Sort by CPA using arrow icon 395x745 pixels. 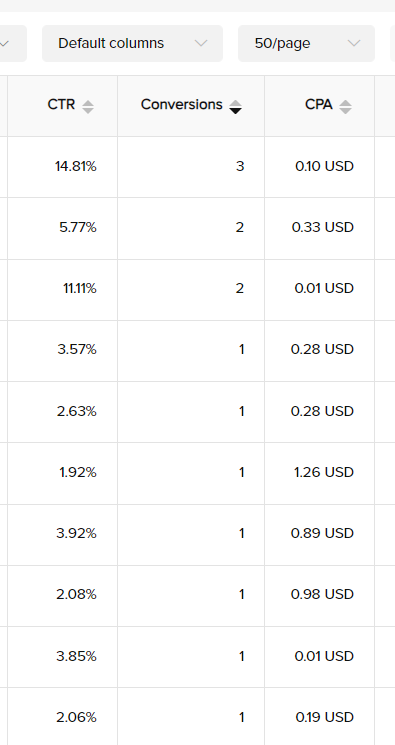coord(346,107)
